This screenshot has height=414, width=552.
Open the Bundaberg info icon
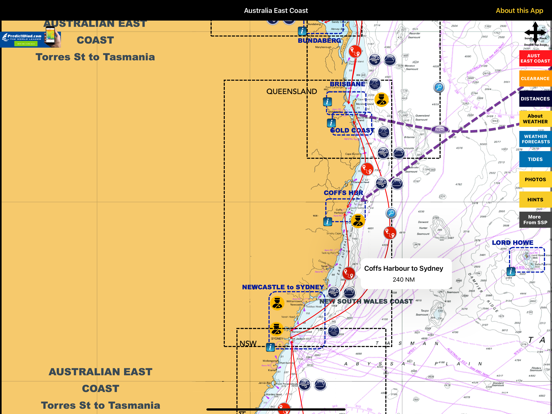(302, 31)
